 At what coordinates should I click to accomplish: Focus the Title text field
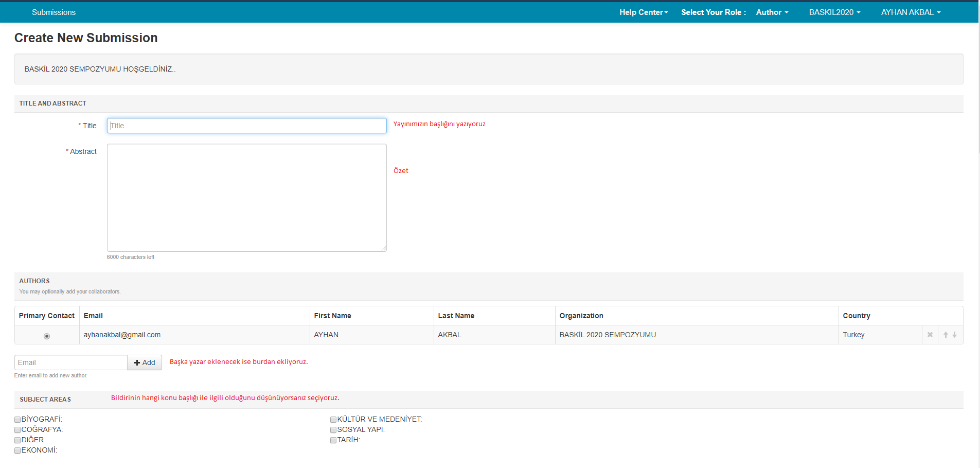[246, 126]
